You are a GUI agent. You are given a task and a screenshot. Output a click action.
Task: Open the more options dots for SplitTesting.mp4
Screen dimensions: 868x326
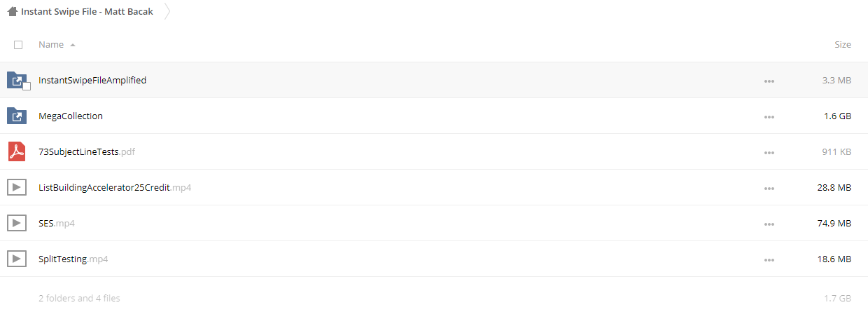pos(769,260)
